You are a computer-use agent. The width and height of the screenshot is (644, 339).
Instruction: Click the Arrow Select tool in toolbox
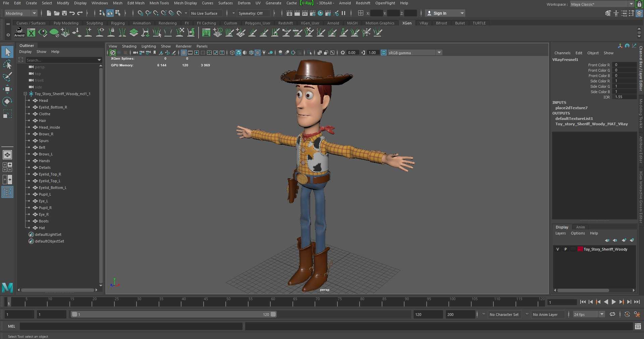[7, 52]
